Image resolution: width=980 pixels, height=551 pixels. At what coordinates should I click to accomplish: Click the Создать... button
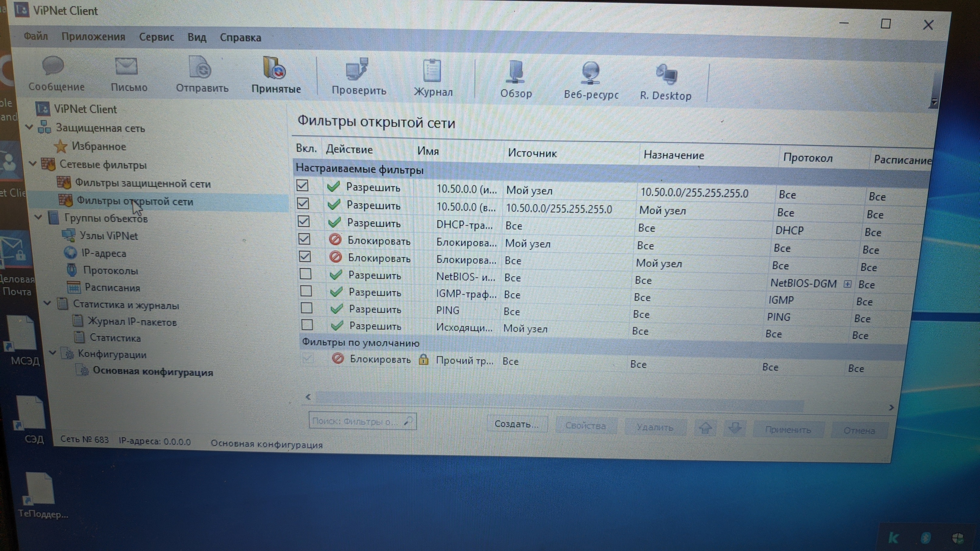[517, 424]
